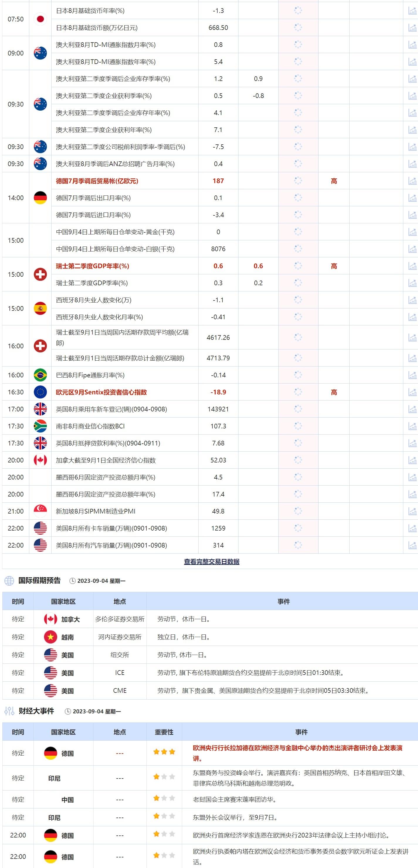
Task: Show chart for 美国8月所有汽车销量 row
Action: click(412, 545)
